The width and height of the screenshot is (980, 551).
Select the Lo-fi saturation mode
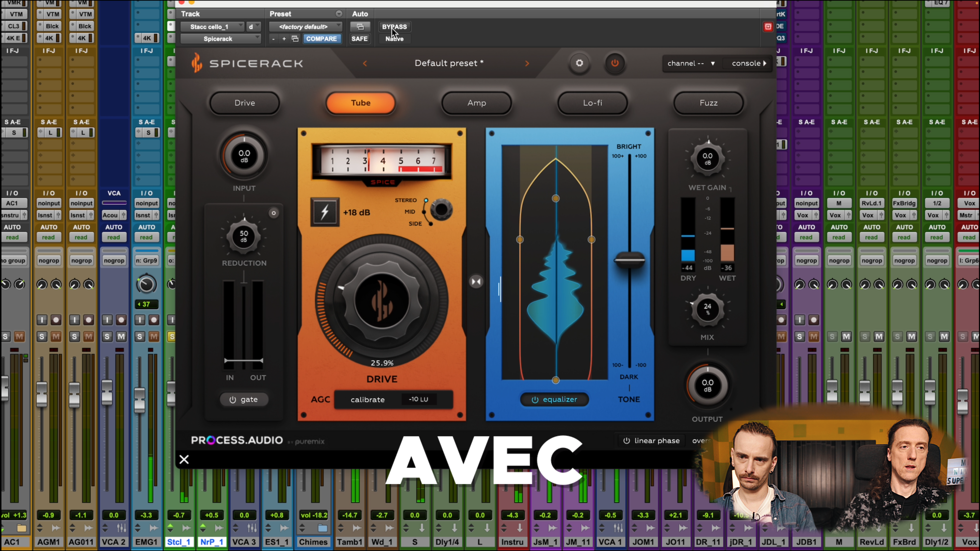pos(592,103)
